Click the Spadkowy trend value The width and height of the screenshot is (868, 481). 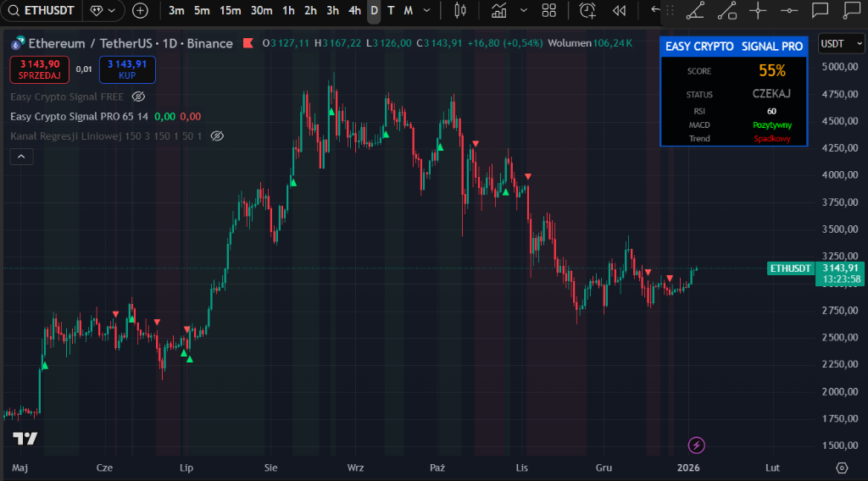pyautogui.click(x=772, y=139)
